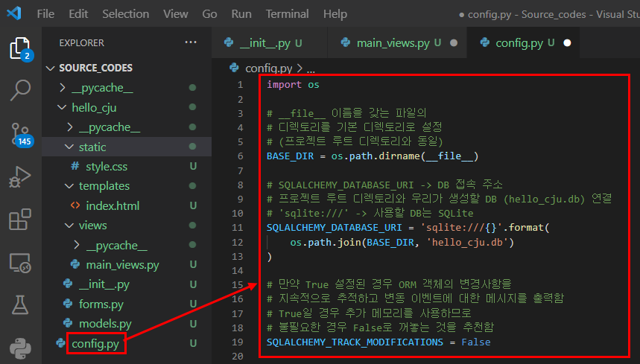Collapse the SOURCE_CODES root folder

(x=50, y=68)
